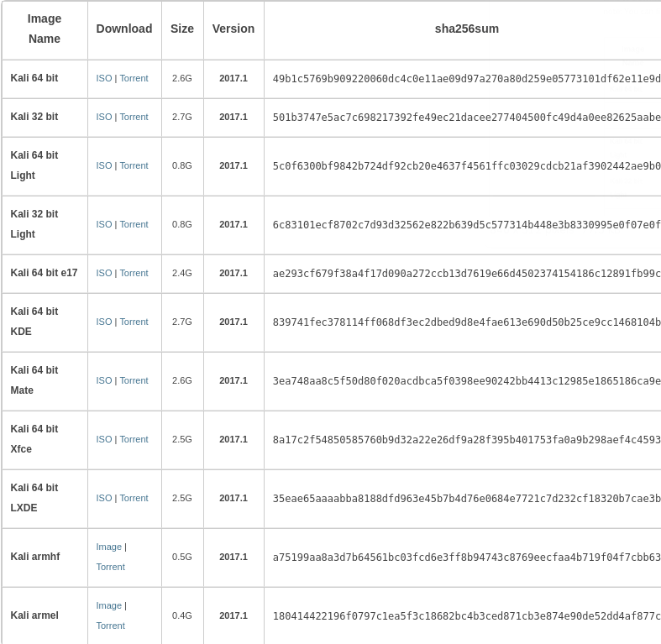The width and height of the screenshot is (661, 644).
Task: Click the 0.4G size for Kali armel
Action: point(181,615)
